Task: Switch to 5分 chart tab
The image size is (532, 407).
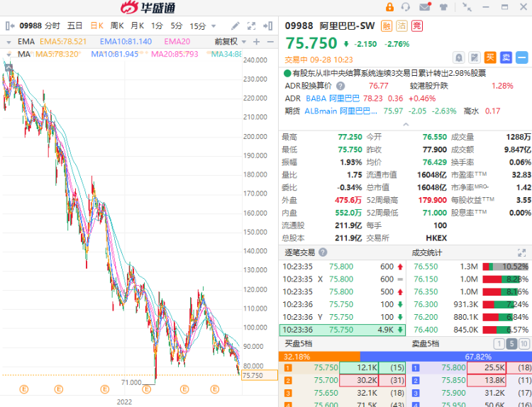Action: (177, 26)
